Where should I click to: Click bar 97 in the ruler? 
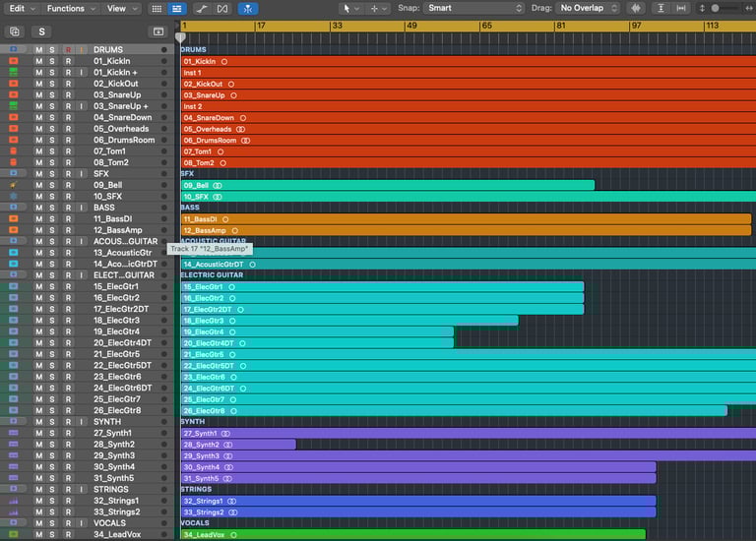click(636, 26)
